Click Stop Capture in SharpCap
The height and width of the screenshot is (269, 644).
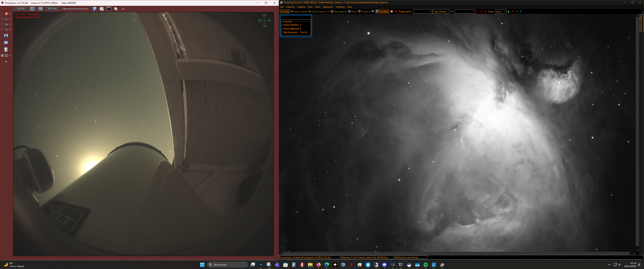tap(339, 11)
